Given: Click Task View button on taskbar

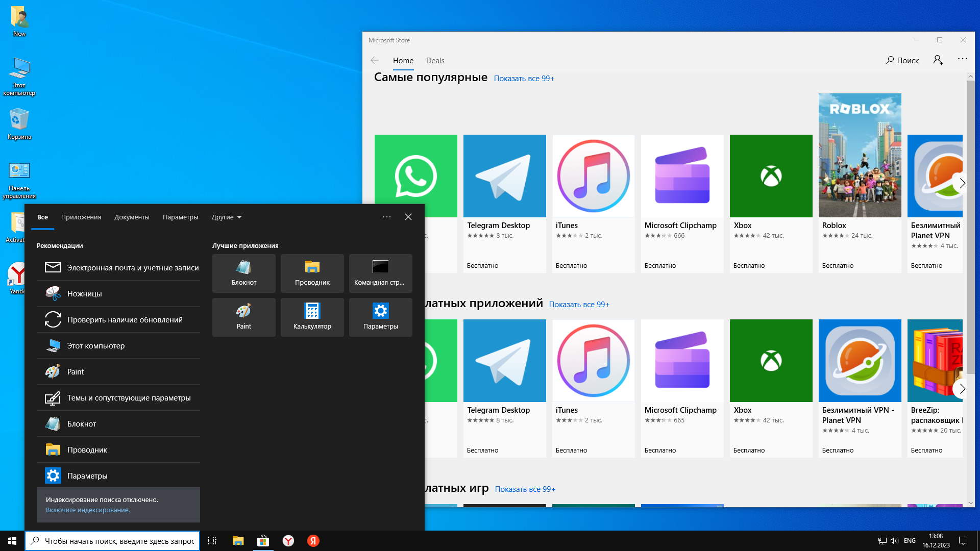Looking at the screenshot, I should pyautogui.click(x=212, y=541).
